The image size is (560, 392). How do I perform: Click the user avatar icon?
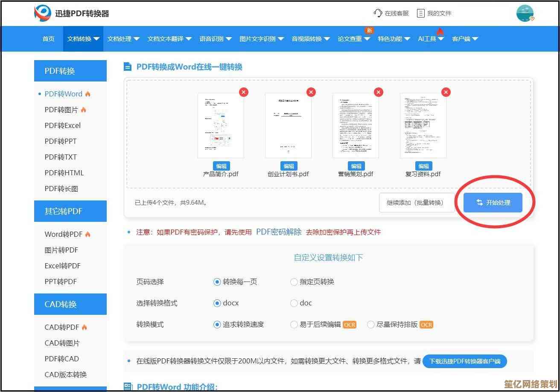click(525, 14)
